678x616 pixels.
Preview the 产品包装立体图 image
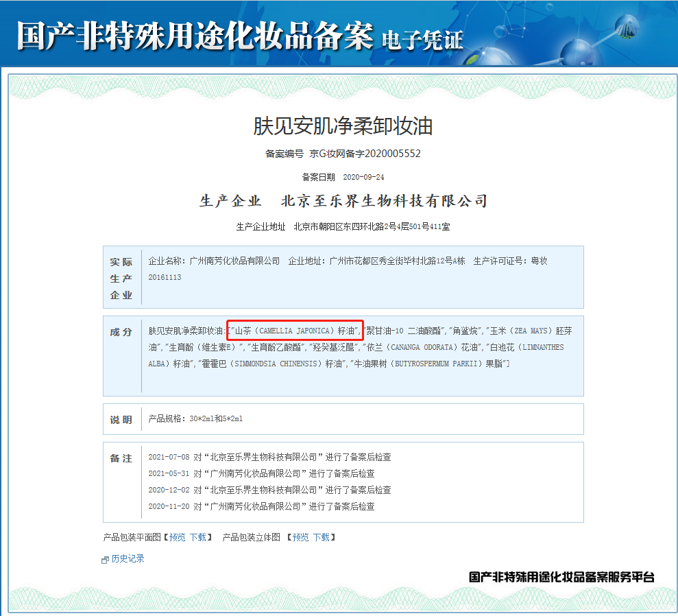300,537
